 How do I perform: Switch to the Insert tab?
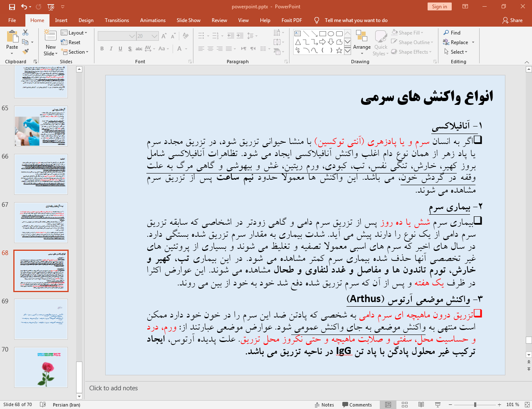point(61,20)
